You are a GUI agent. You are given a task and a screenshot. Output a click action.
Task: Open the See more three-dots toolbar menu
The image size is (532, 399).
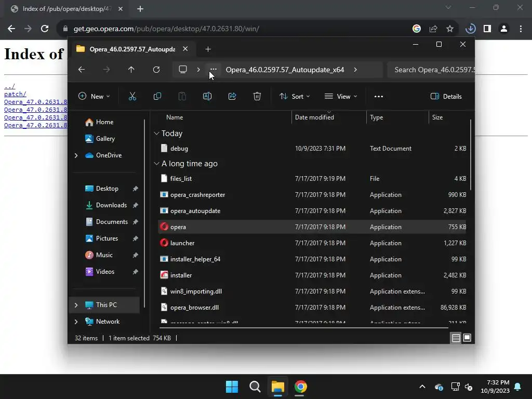379,96
